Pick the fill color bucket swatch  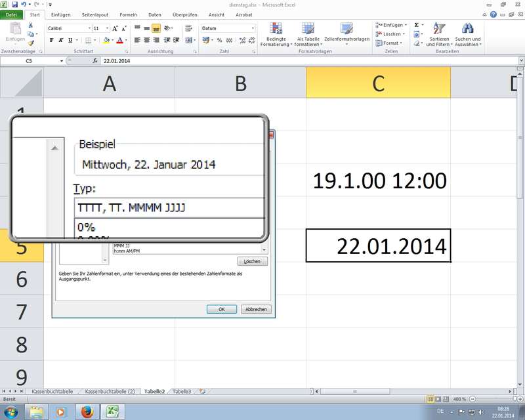tap(106, 40)
